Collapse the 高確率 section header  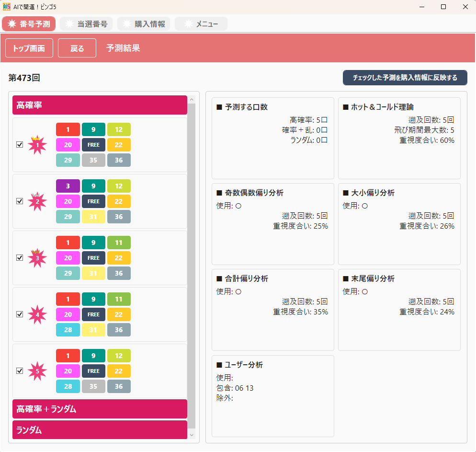click(100, 105)
